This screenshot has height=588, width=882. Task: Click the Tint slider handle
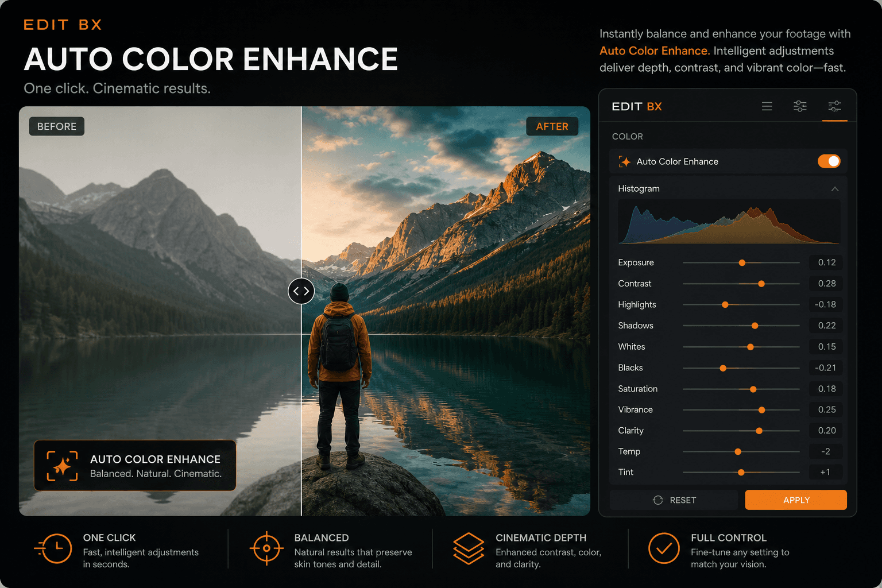741,473
